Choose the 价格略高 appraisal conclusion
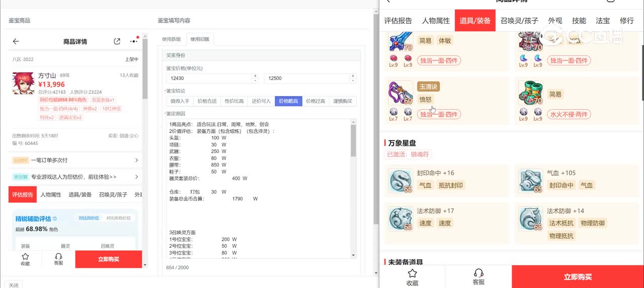Screen dimensions: 644x288 pyautogui.click(x=289, y=101)
